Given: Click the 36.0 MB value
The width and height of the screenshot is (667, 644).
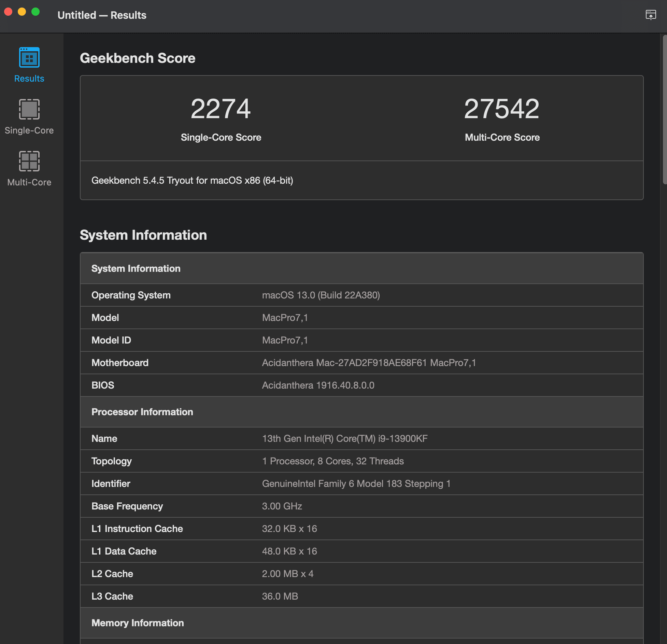Looking at the screenshot, I should coord(280,596).
